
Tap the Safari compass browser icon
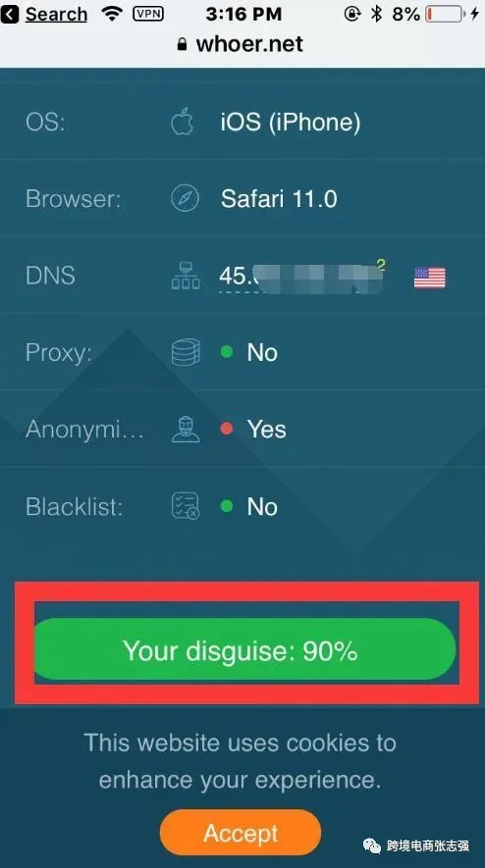point(186,199)
